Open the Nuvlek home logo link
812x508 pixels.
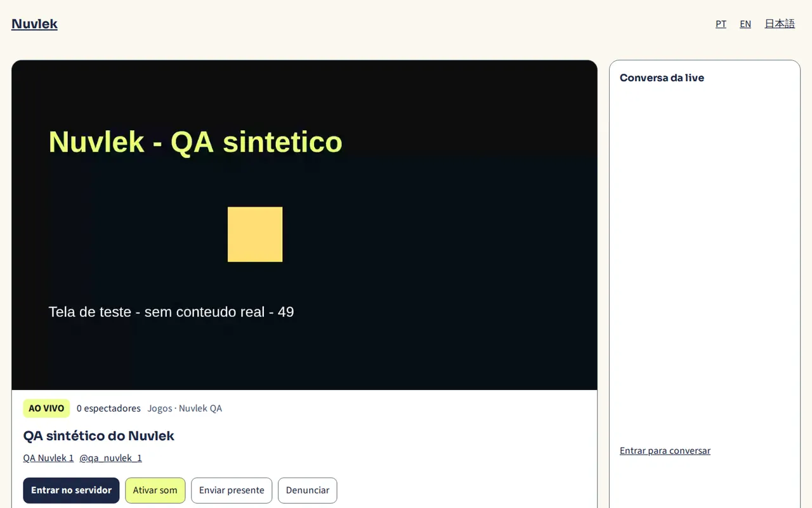coord(34,23)
